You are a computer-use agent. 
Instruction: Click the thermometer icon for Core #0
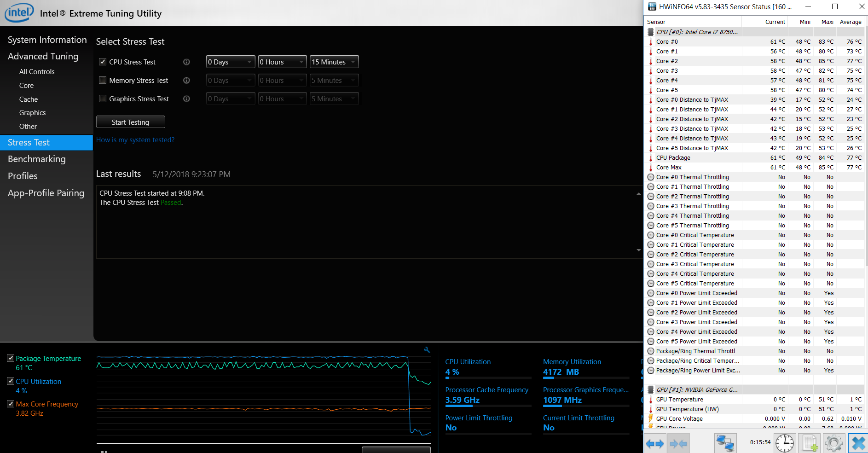click(650, 41)
